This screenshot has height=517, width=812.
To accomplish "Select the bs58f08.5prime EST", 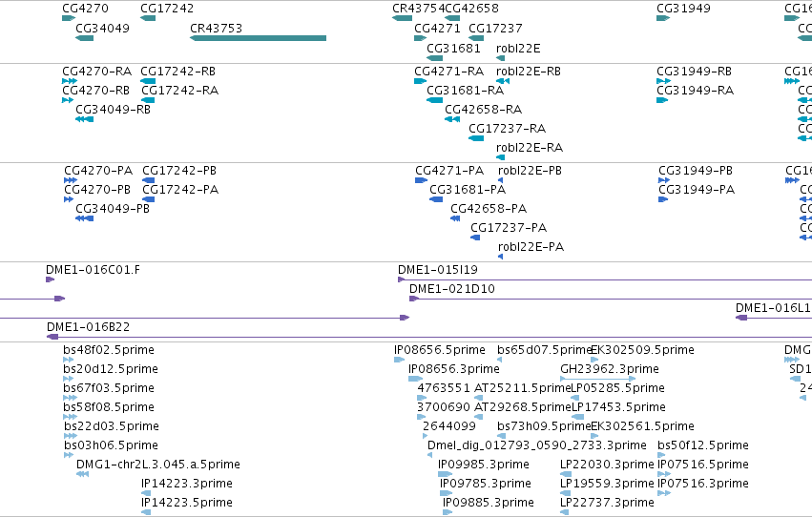I will [x=70, y=418].
